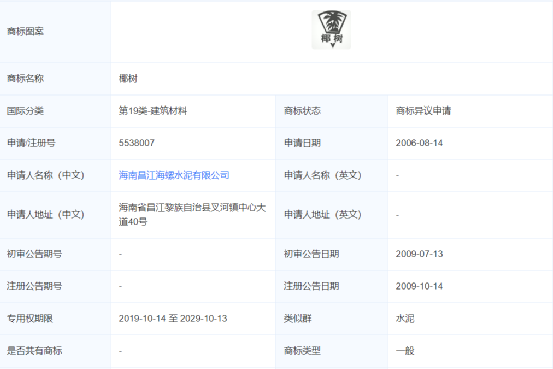Click the trademark status 商标异议申请

(x=423, y=111)
